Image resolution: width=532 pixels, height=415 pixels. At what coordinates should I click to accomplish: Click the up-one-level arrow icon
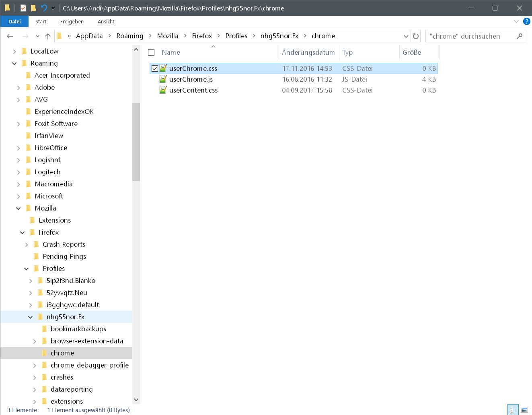48,36
